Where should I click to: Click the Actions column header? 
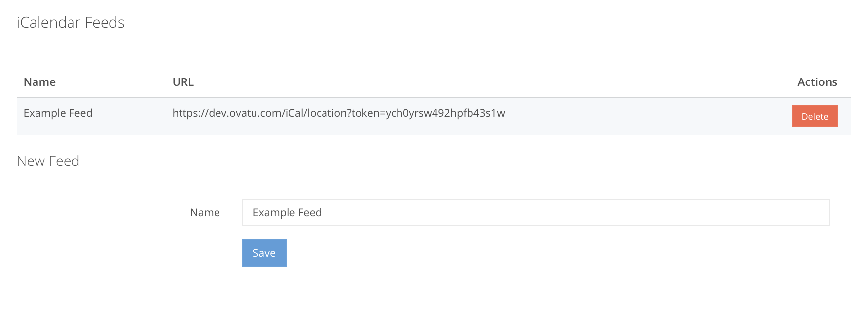tap(817, 81)
